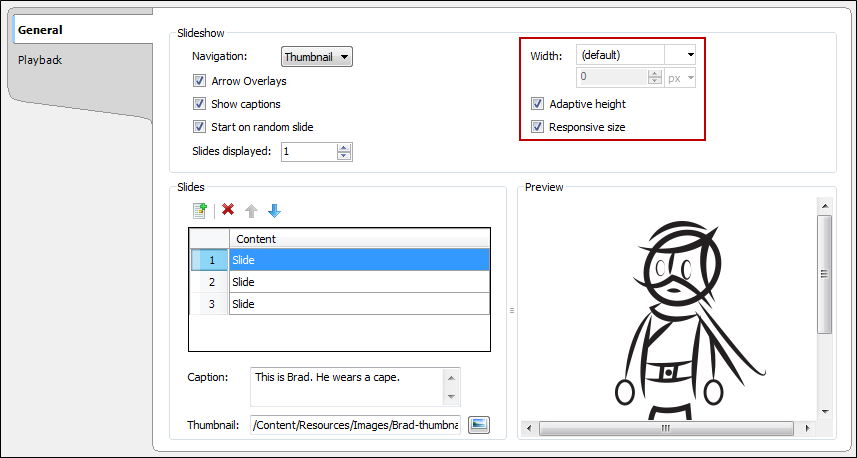
Task: Increase Slides displayed value with up arrow
Action: [343, 148]
